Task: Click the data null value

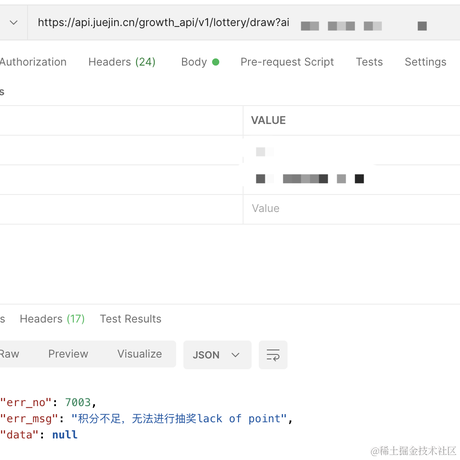Action: (x=65, y=435)
